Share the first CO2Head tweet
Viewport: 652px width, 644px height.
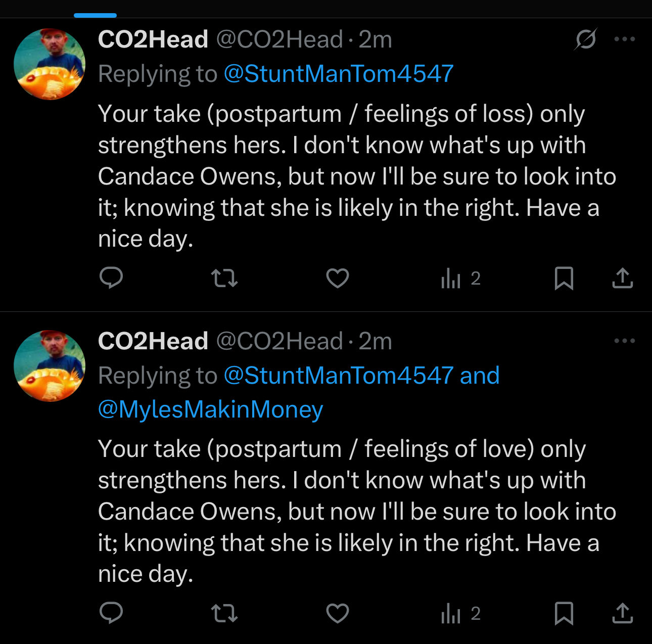point(623,278)
